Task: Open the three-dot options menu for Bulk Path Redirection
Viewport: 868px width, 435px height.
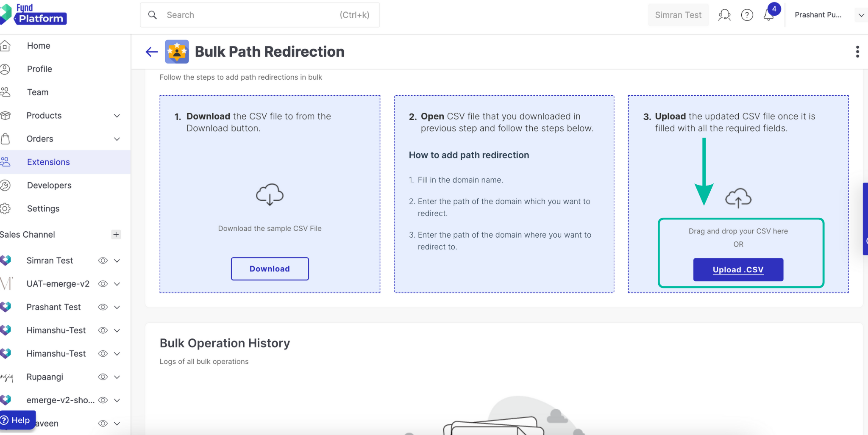Action: coord(857,51)
